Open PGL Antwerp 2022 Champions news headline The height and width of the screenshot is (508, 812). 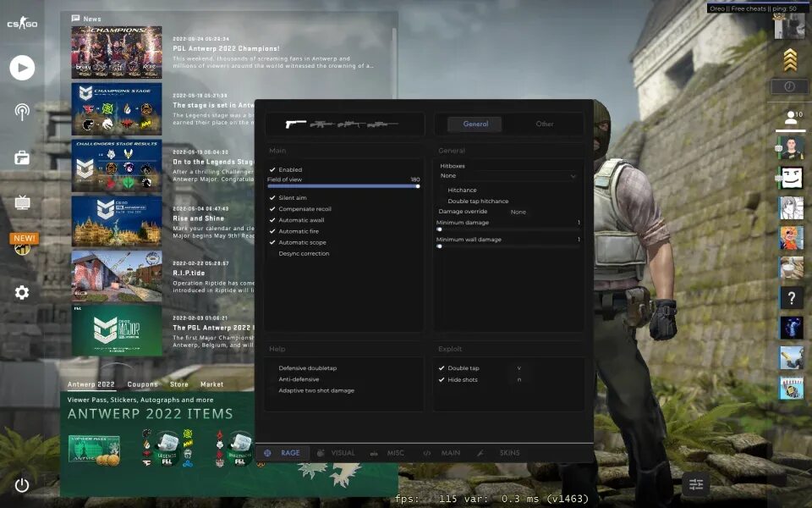coord(226,48)
